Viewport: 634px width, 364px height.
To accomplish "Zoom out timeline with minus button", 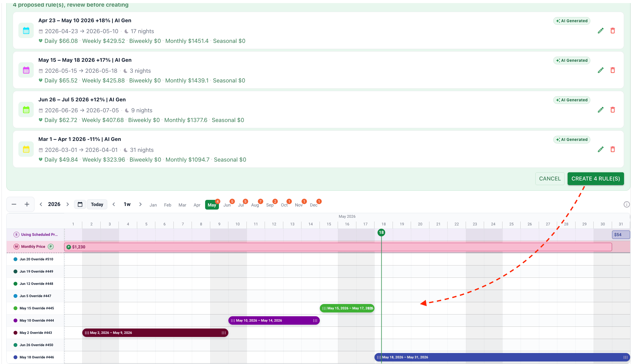I will click(14, 204).
